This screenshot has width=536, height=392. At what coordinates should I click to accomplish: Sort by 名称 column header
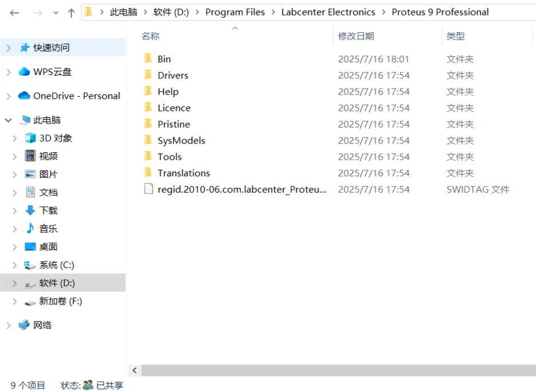(x=150, y=36)
